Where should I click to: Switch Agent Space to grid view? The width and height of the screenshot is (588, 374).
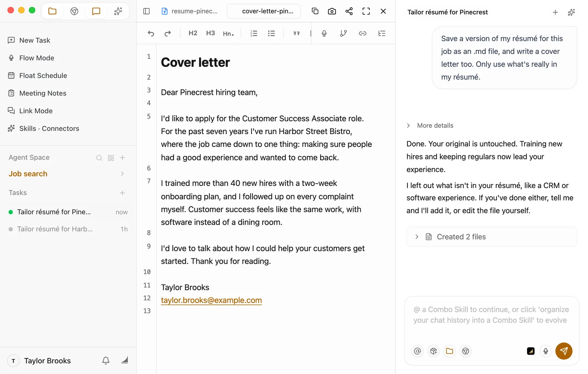[x=111, y=158]
